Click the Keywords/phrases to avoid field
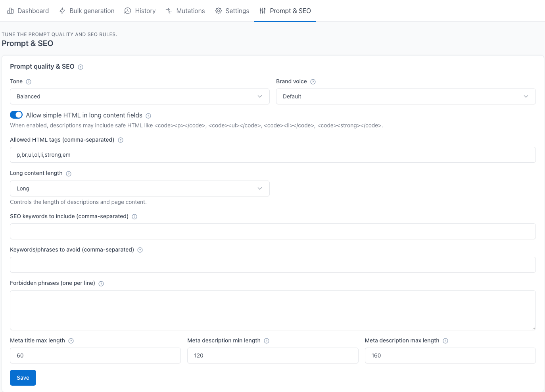This screenshot has height=392, width=545. click(x=273, y=265)
